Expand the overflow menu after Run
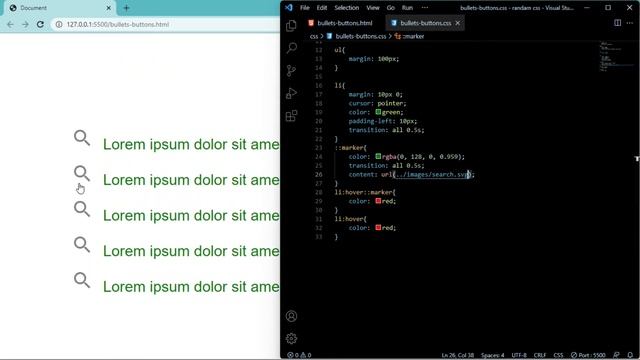Image resolution: width=640 pixels, height=360 pixels. click(425, 8)
